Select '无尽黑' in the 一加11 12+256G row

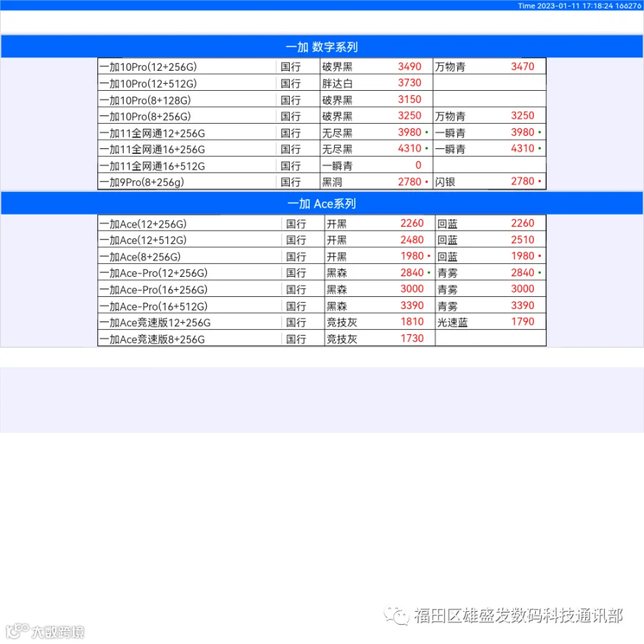tap(337, 133)
